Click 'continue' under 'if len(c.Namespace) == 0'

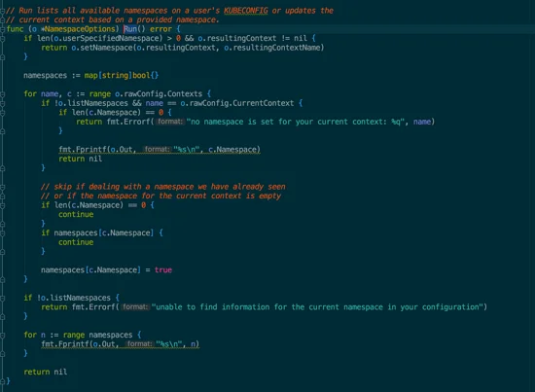click(x=76, y=214)
